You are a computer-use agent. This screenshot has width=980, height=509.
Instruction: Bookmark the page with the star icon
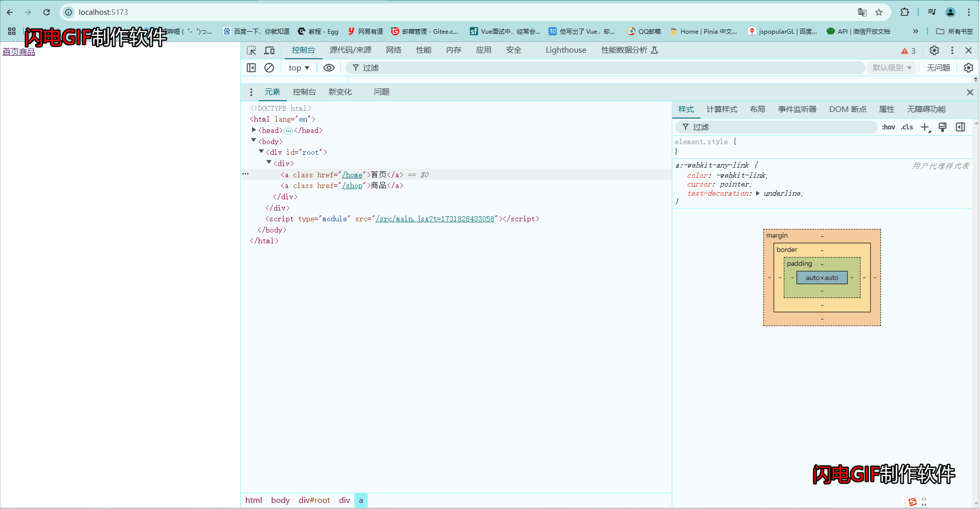pyautogui.click(x=879, y=12)
